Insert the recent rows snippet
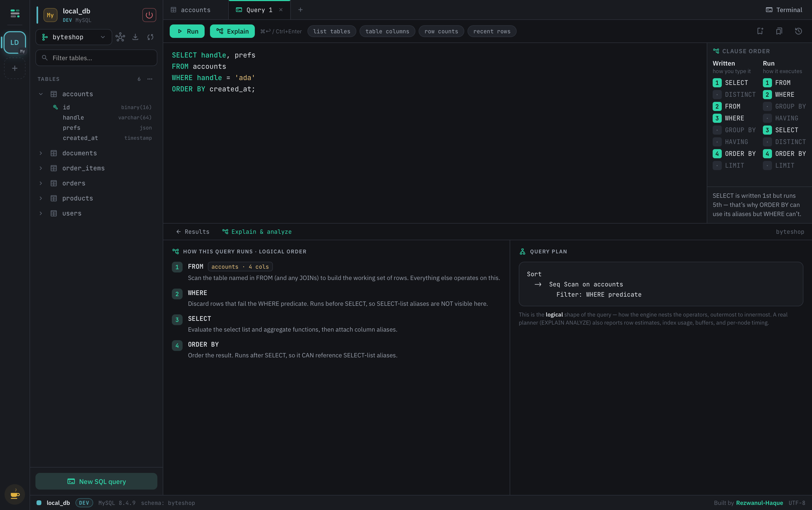Image resolution: width=812 pixels, height=510 pixels. [492, 31]
